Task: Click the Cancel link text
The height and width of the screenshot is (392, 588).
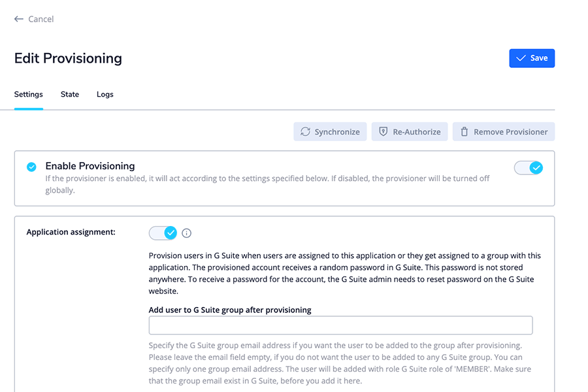Action: [x=41, y=20]
